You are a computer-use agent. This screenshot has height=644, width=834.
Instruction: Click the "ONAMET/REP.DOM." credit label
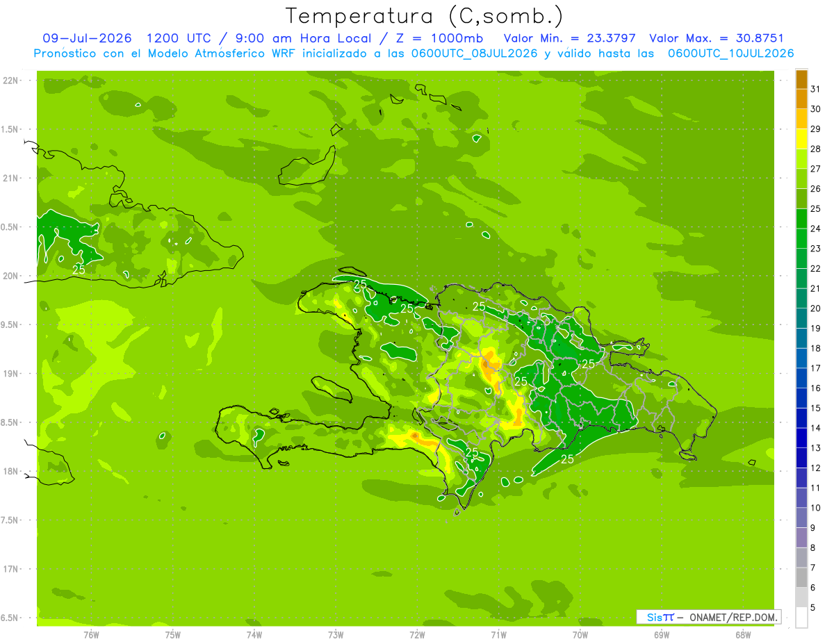pyautogui.click(x=733, y=617)
